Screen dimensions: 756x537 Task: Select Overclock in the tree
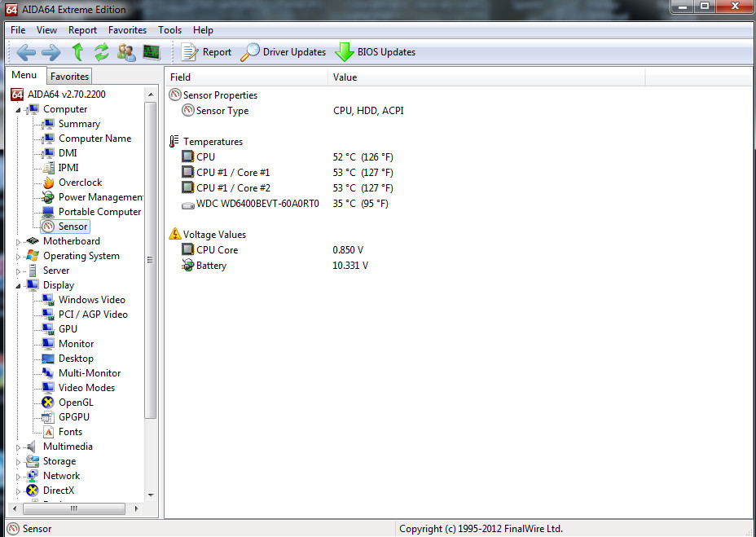80,183
